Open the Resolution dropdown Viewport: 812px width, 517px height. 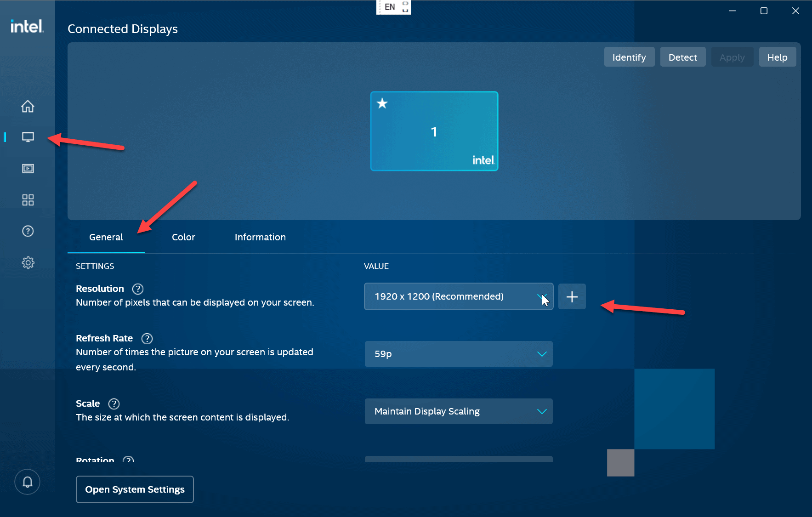[458, 296]
